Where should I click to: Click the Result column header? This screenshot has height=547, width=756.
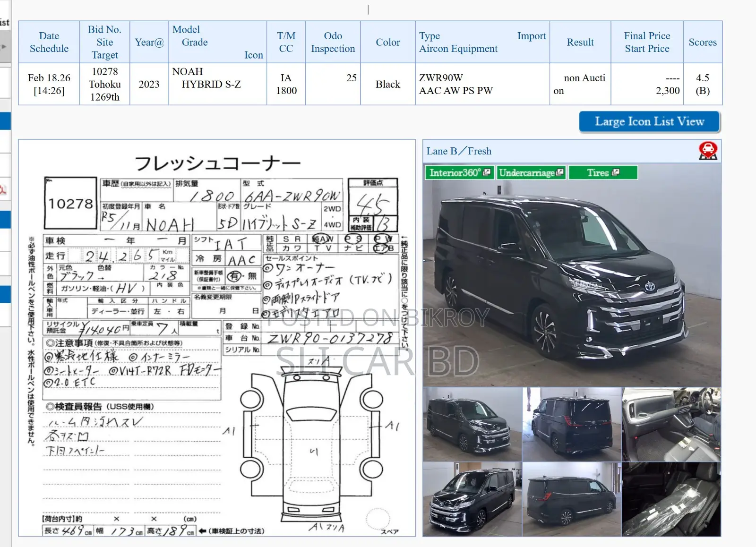point(580,42)
